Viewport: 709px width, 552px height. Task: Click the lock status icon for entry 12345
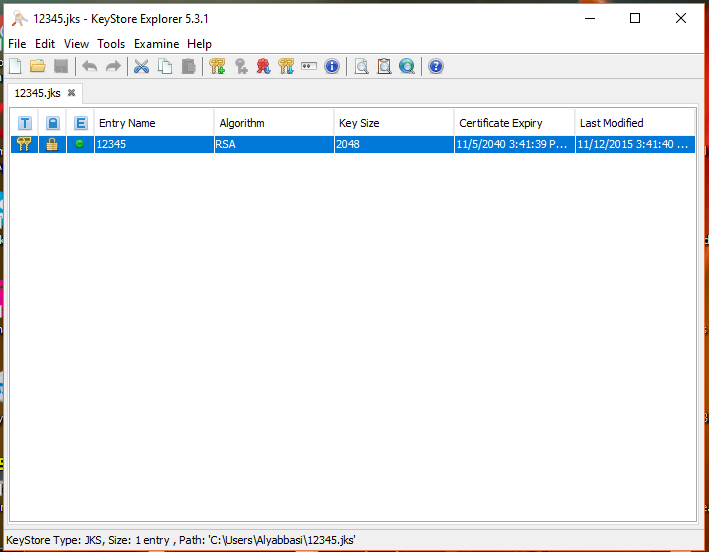(52, 144)
